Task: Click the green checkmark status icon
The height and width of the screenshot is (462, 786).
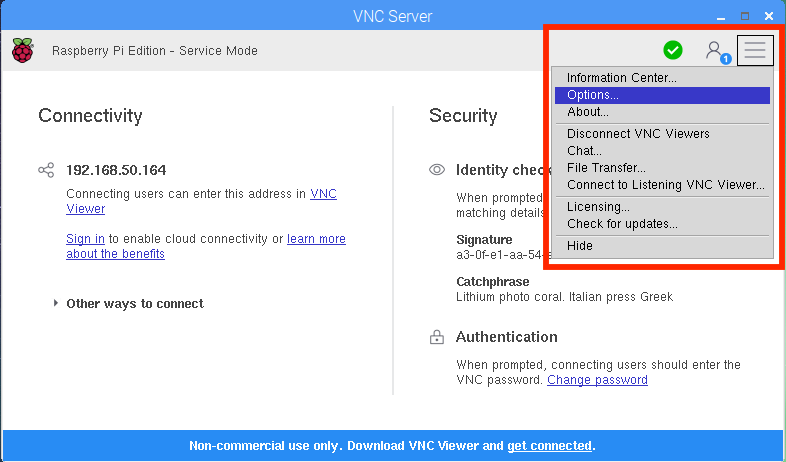Action: point(673,50)
